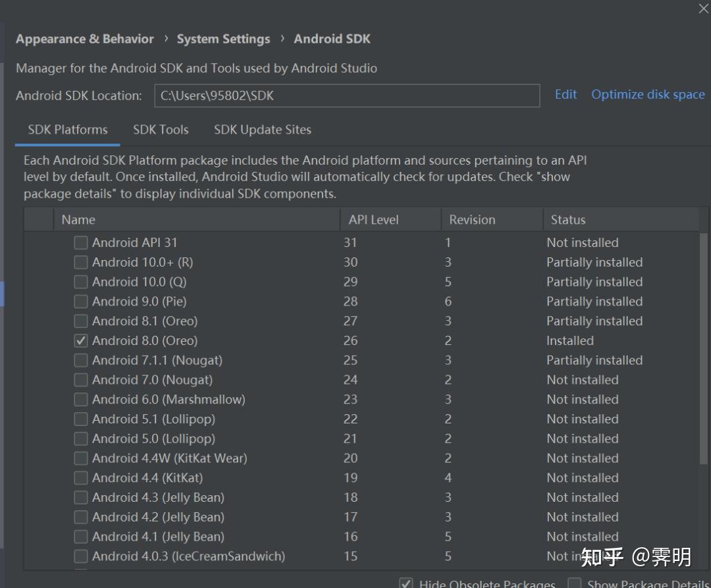Check the Android 9.0 (Pie) checkbox
711x588 pixels.
coord(81,302)
